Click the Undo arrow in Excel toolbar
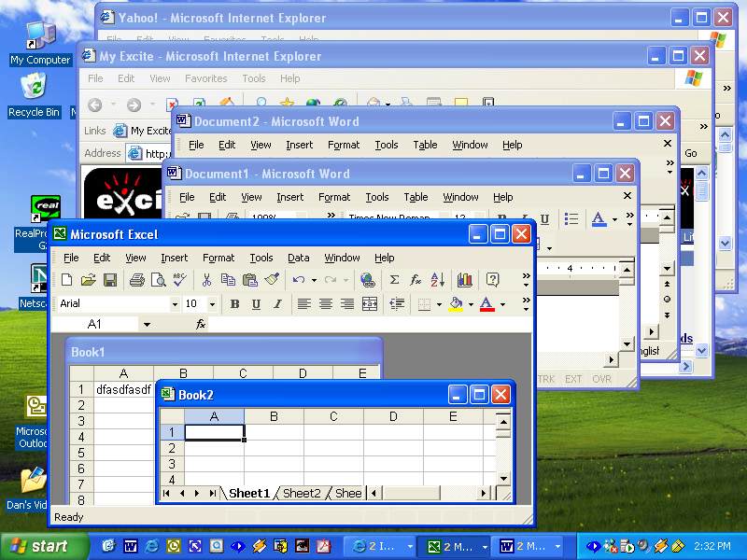 click(299, 279)
